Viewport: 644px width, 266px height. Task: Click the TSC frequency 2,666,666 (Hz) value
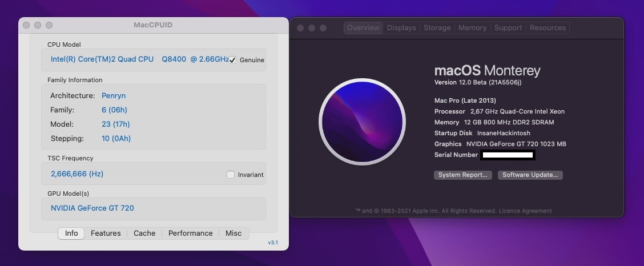(x=77, y=174)
